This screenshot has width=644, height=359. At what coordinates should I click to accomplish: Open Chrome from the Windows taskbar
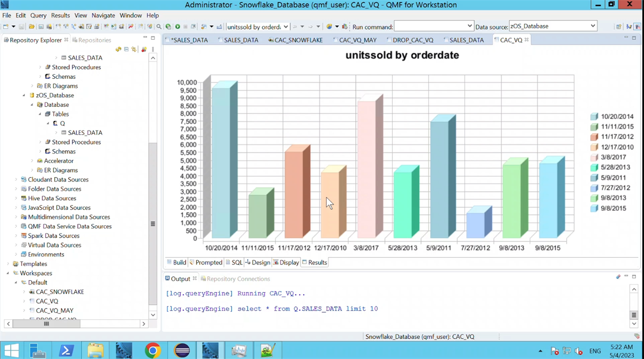pyautogui.click(x=153, y=350)
